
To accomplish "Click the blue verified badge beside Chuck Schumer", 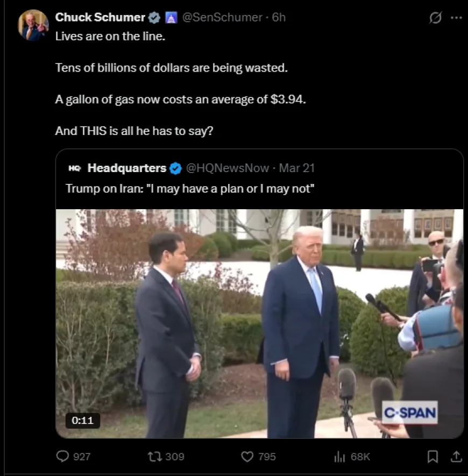I will [154, 17].
